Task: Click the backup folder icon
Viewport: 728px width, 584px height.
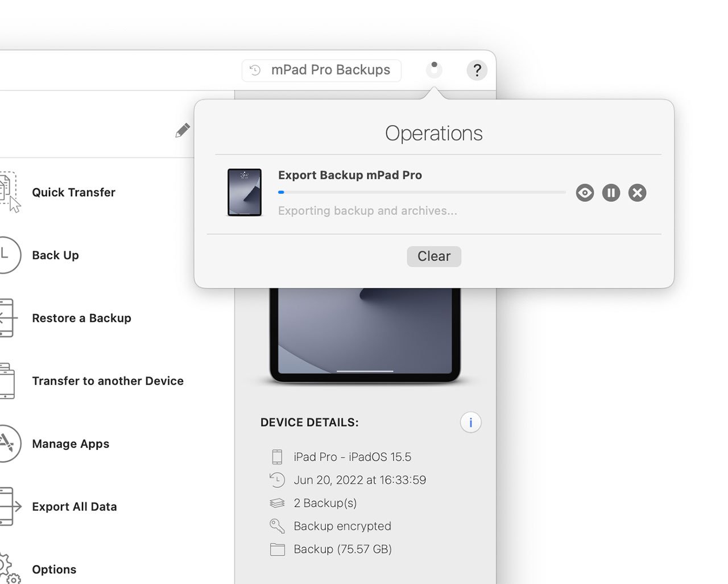Action: tap(277, 549)
